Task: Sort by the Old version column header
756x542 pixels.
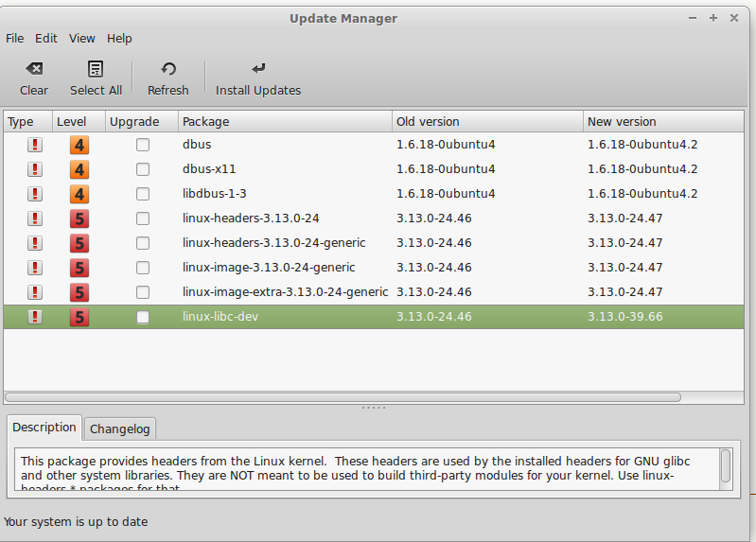Action: (x=487, y=121)
